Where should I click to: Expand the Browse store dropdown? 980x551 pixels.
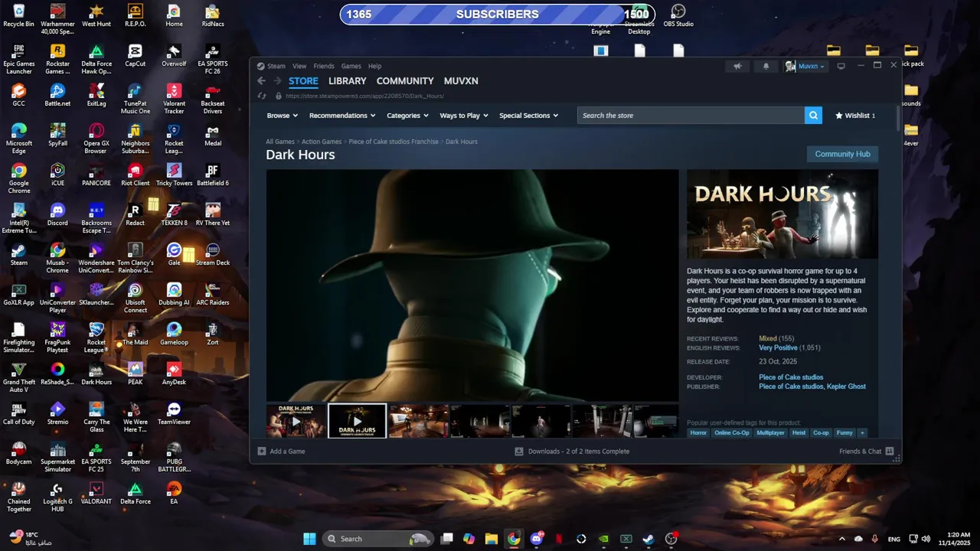pos(283,116)
